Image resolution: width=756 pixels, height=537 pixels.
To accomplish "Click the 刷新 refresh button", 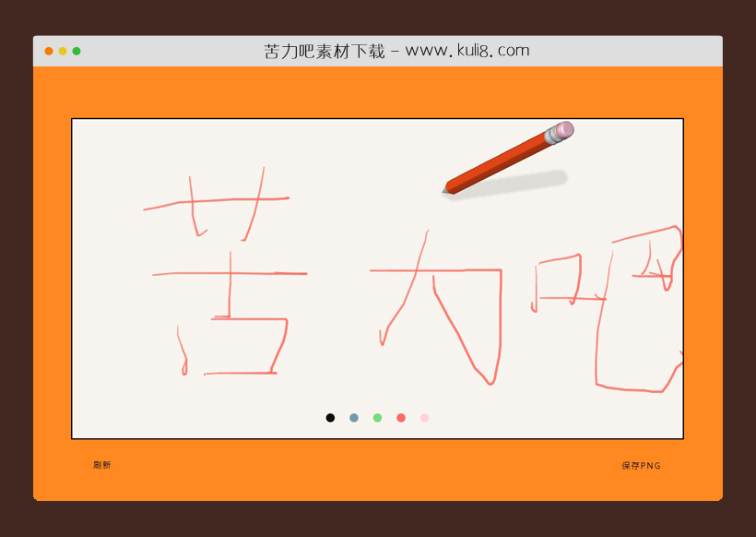I will [101, 466].
